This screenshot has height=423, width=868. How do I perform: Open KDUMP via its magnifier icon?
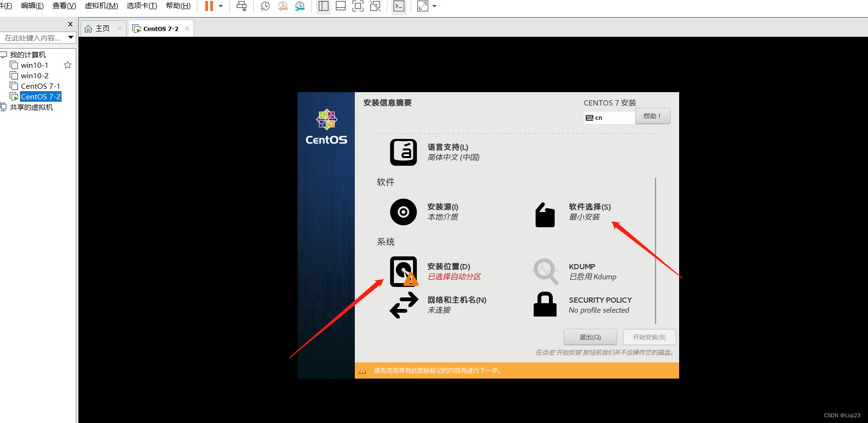click(545, 272)
